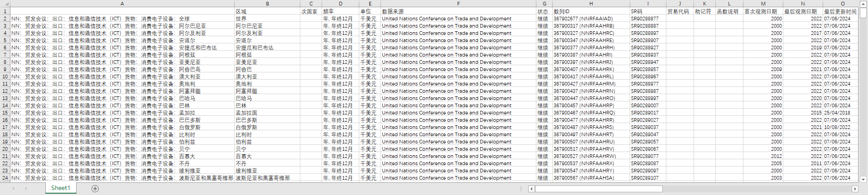Click the cell 'SR90289107'

point(648,178)
